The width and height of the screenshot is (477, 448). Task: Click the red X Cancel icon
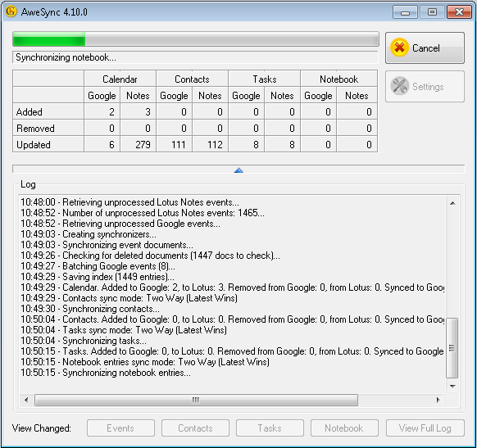[399, 48]
